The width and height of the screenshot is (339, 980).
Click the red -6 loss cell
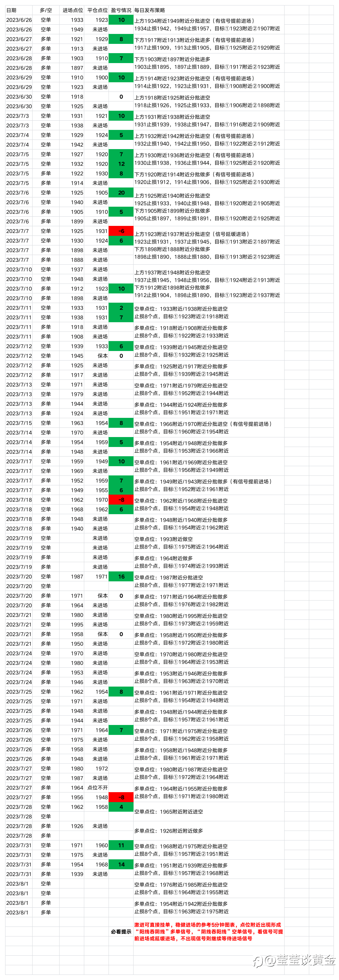[121, 231]
